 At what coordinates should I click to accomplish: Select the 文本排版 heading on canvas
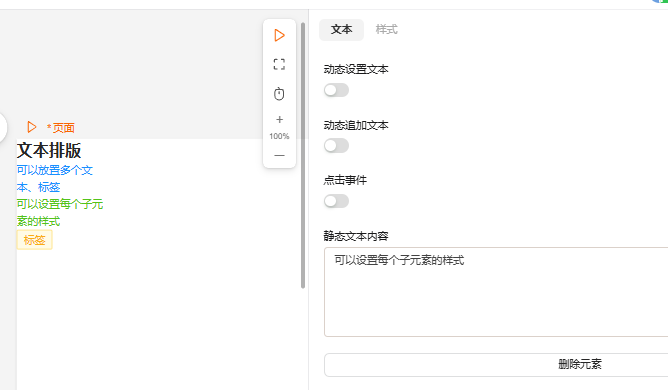click(49, 150)
